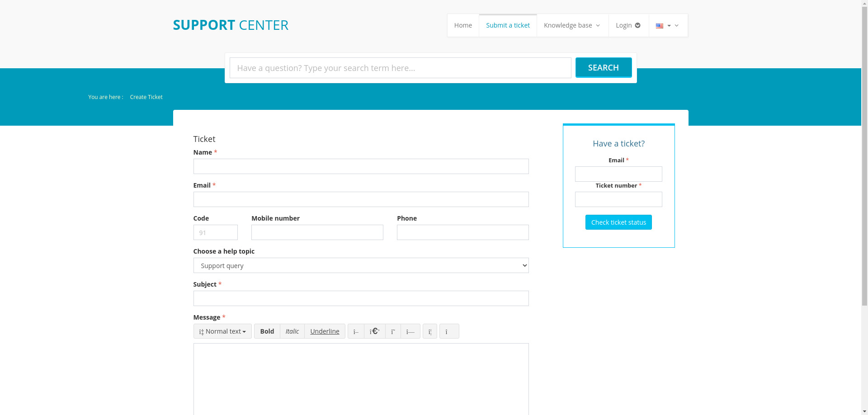Toggle Underline formatting in the message editor
The width and height of the screenshot is (868, 415).
tap(325, 331)
